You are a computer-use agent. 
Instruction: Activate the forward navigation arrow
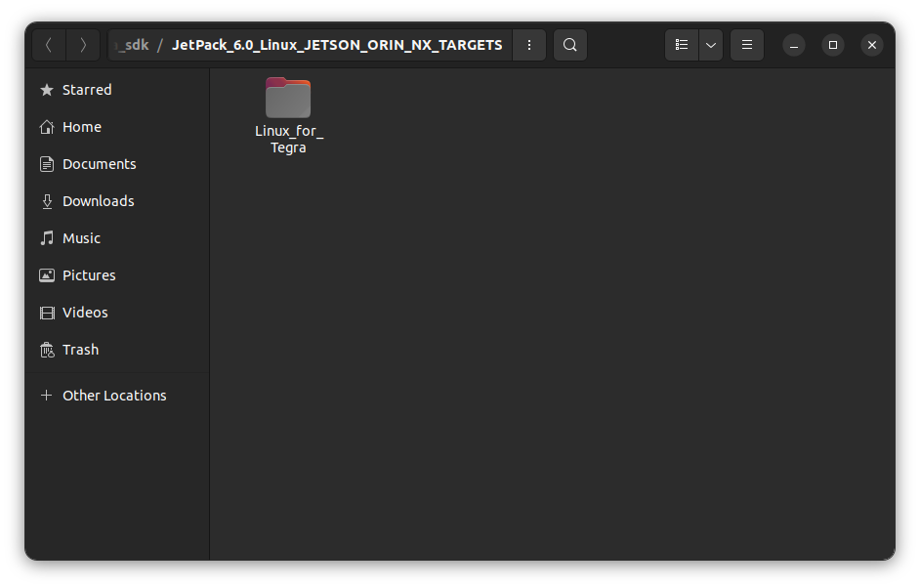[83, 44]
